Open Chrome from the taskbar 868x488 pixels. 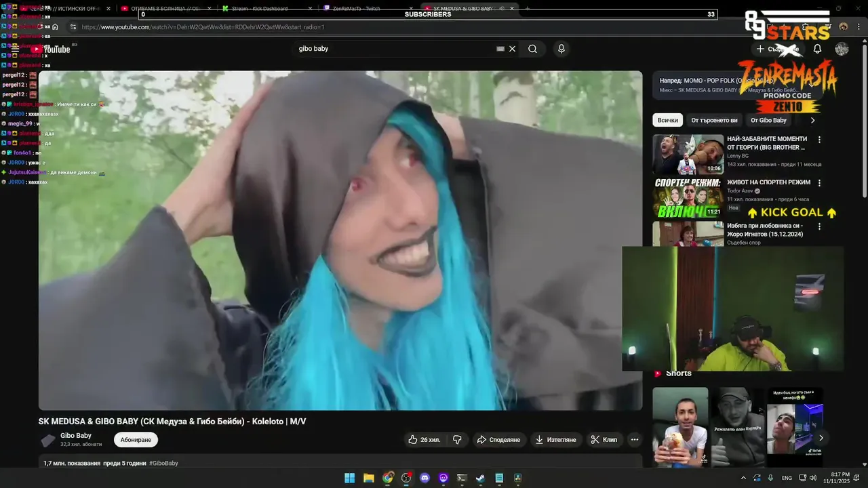click(387, 478)
